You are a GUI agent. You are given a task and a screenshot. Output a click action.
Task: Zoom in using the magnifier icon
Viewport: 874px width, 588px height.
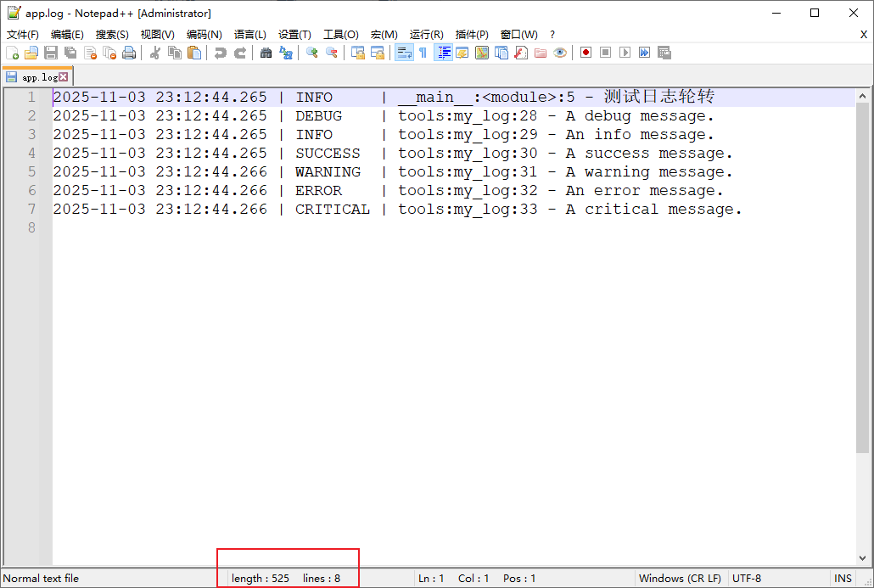[x=311, y=52]
